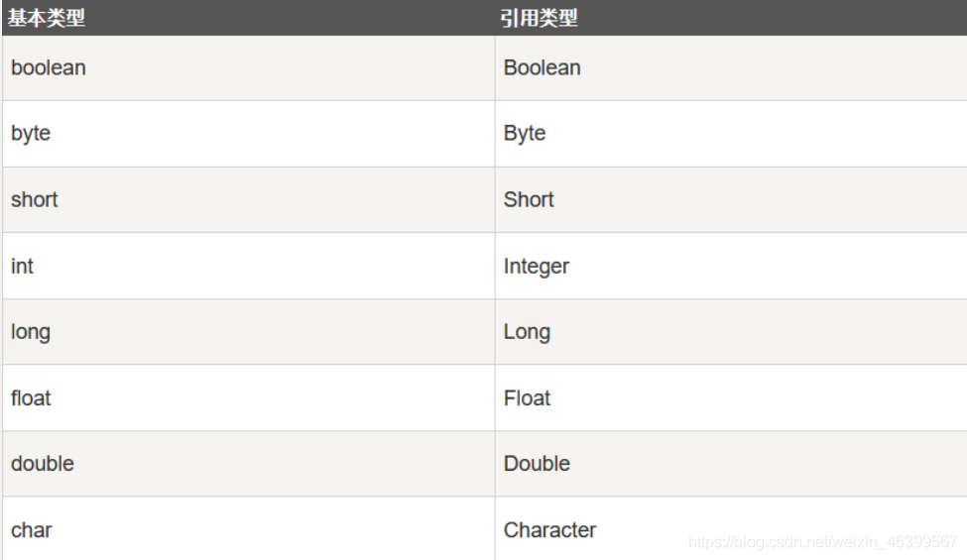This screenshot has height=560, width=967.
Task: Click the Float reference cell
Action: tap(731, 398)
